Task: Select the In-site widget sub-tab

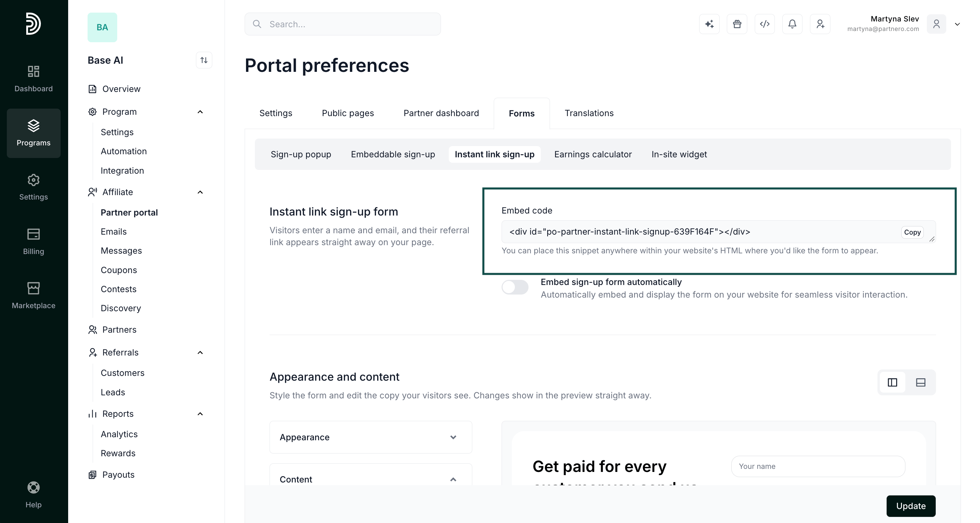Action: 679,154
